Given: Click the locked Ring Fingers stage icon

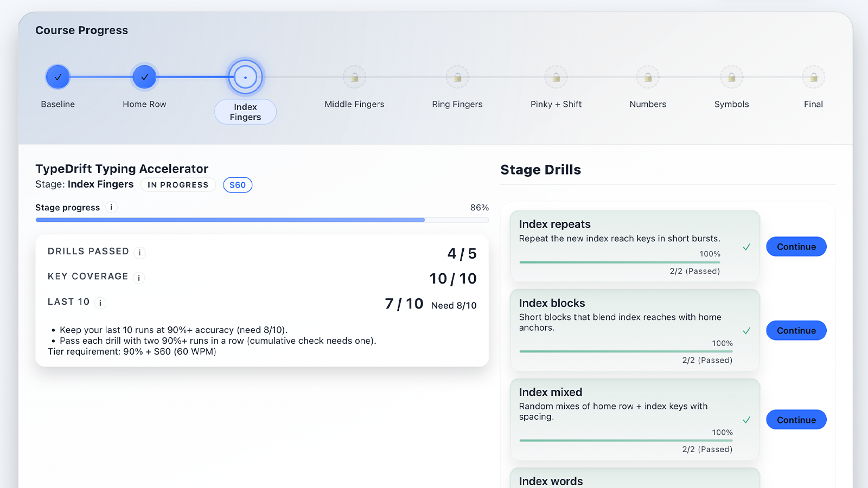Looking at the screenshot, I should pyautogui.click(x=457, y=77).
